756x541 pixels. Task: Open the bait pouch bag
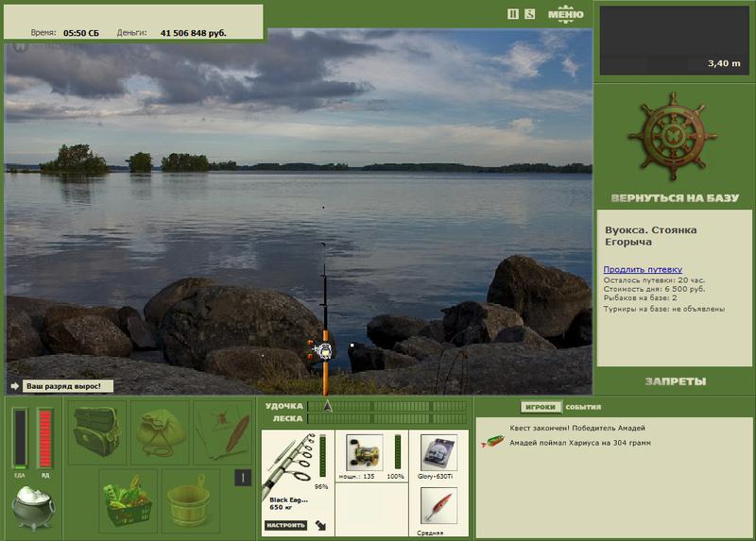[160, 432]
